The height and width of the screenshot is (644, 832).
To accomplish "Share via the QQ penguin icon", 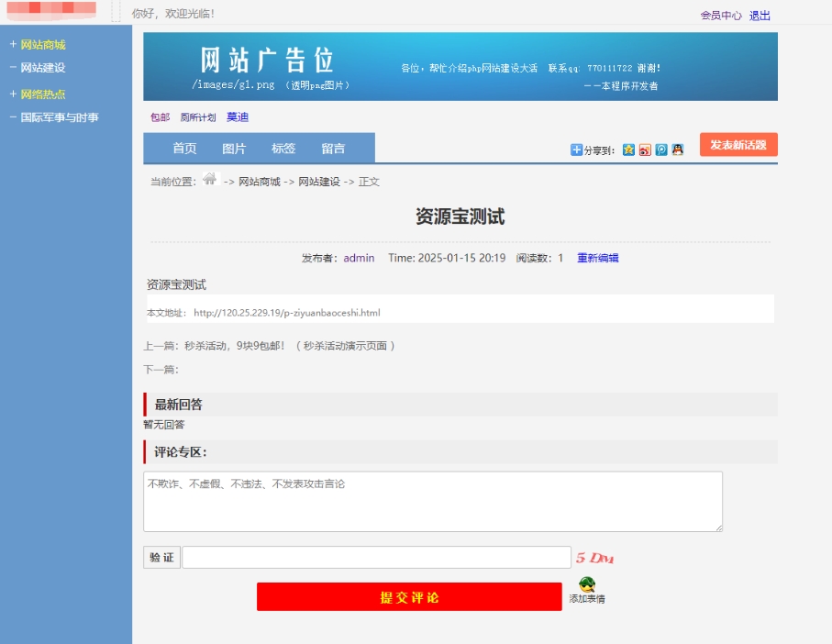I will (x=678, y=150).
